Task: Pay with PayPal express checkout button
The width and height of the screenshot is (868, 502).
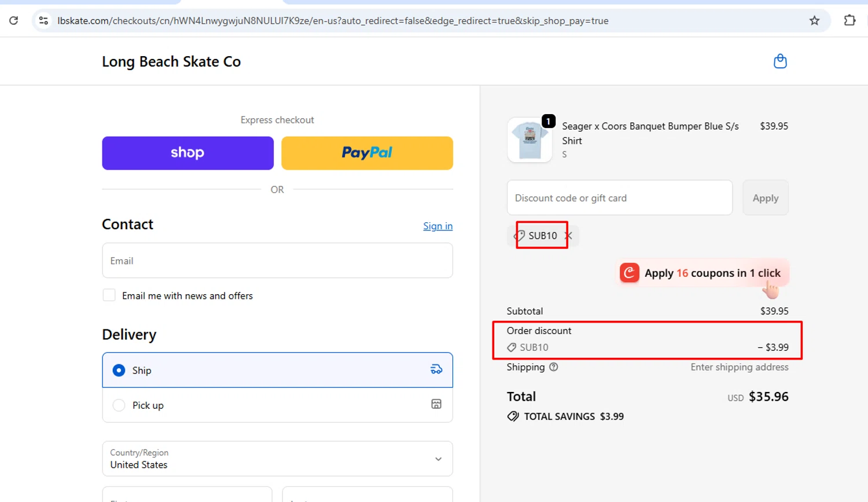Action: (367, 153)
